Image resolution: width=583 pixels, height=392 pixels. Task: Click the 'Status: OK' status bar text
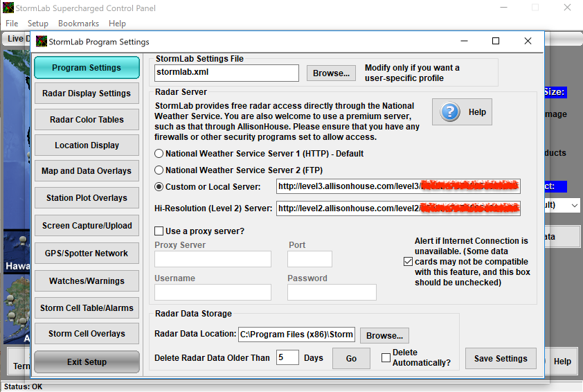23,386
